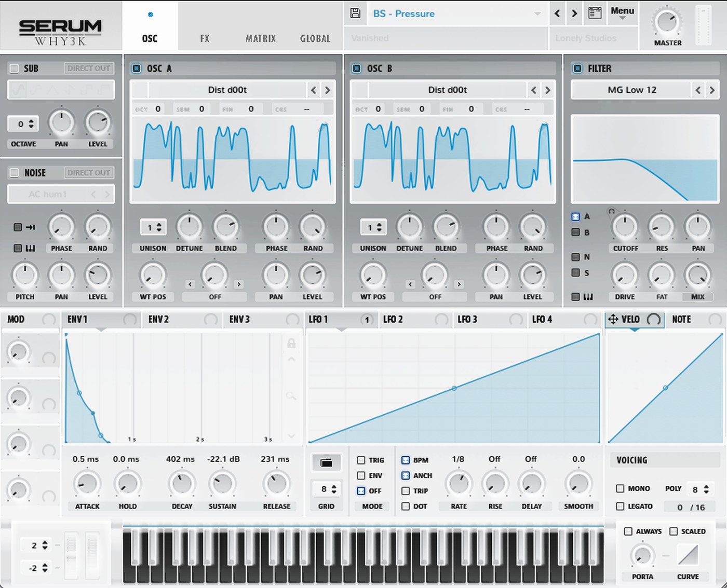This screenshot has width=727, height=588.
Task: Open the MG Low 12 filter type list
Action: click(x=631, y=90)
